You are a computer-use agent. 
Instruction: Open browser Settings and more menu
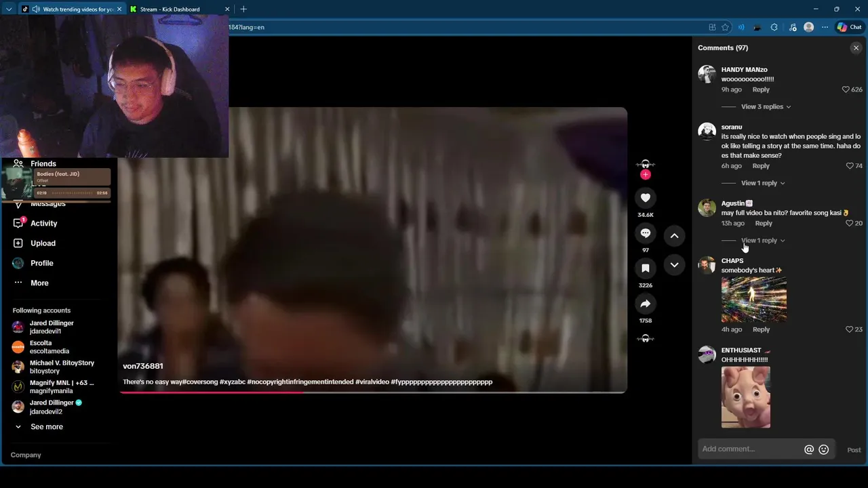[825, 27]
